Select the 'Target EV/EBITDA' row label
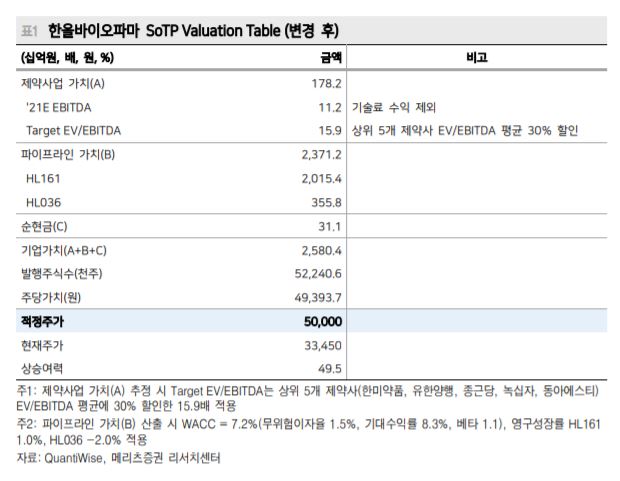The image size is (620, 481). click(x=75, y=131)
